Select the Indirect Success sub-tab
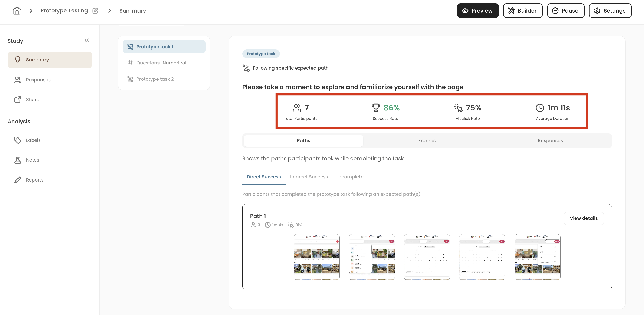 tap(309, 177)
